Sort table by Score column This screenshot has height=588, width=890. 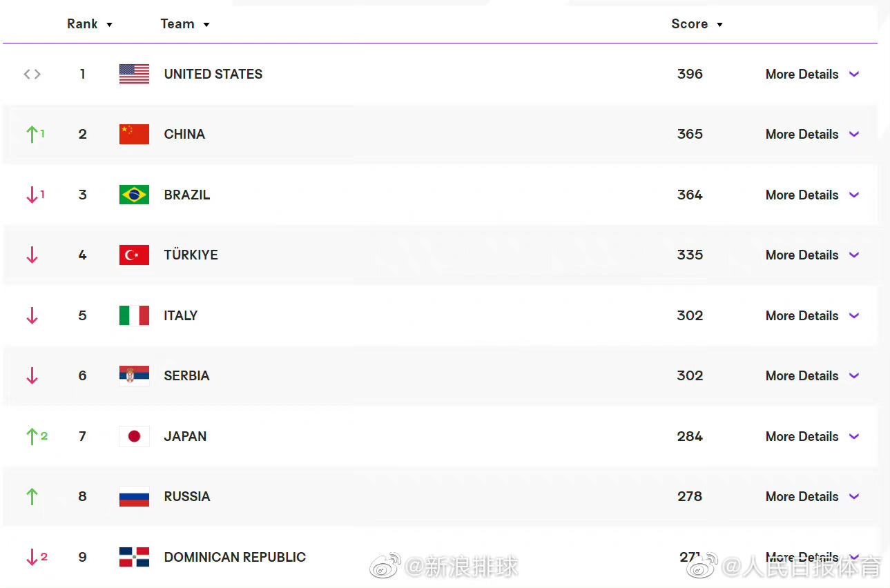(697, 24)
